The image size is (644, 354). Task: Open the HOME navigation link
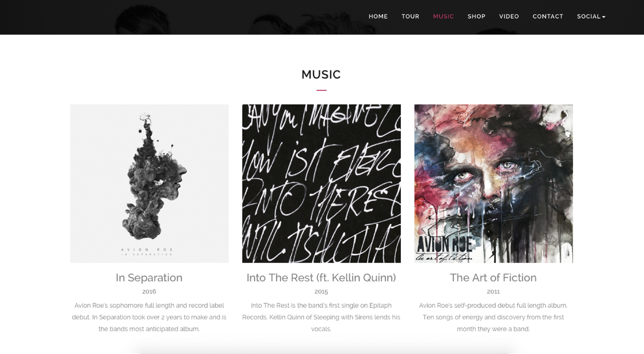coord(378,17)
